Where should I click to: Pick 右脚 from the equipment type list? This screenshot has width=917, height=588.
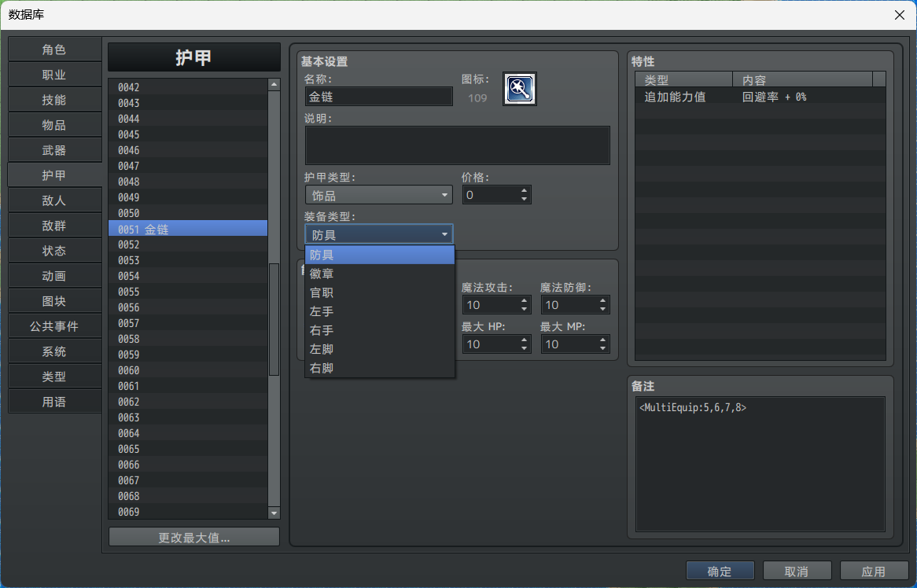[x=380, y=368]
